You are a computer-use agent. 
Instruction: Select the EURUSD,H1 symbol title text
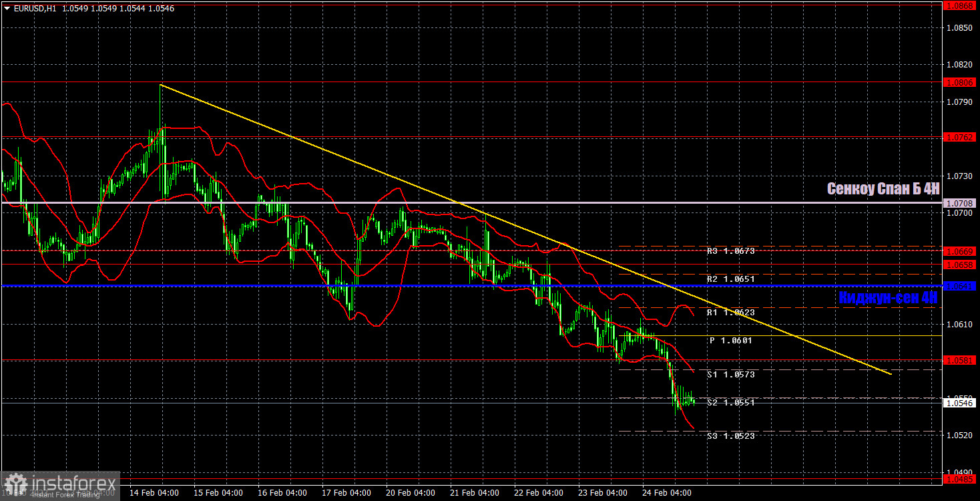pos(34,9)
